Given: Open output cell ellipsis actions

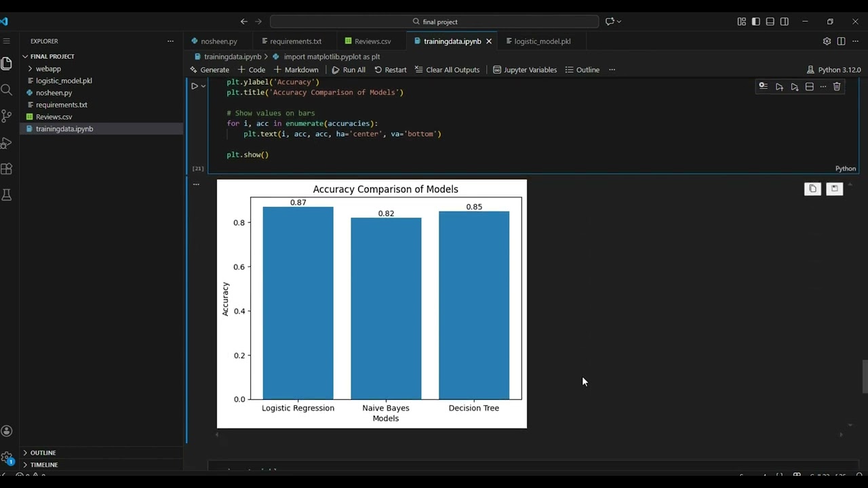Looking at the screenshot, I should click(196, 184).
